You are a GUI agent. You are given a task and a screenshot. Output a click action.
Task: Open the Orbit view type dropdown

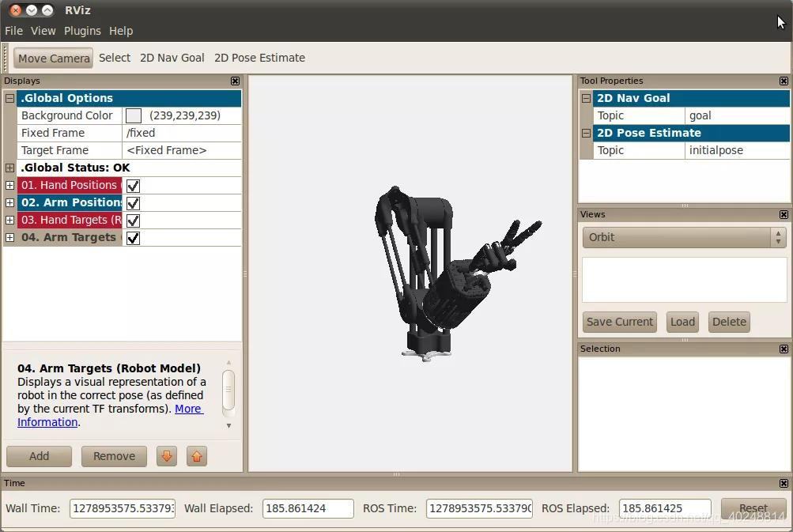coord(684,237)
